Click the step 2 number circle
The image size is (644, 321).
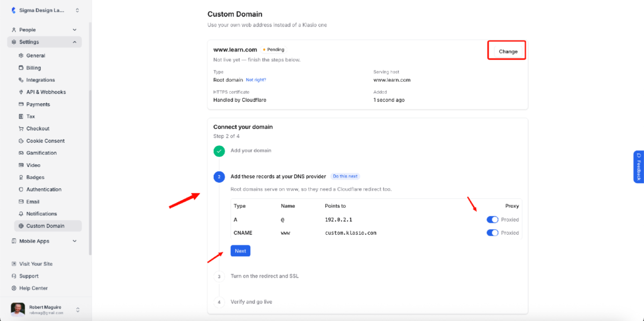coord(219,177)
